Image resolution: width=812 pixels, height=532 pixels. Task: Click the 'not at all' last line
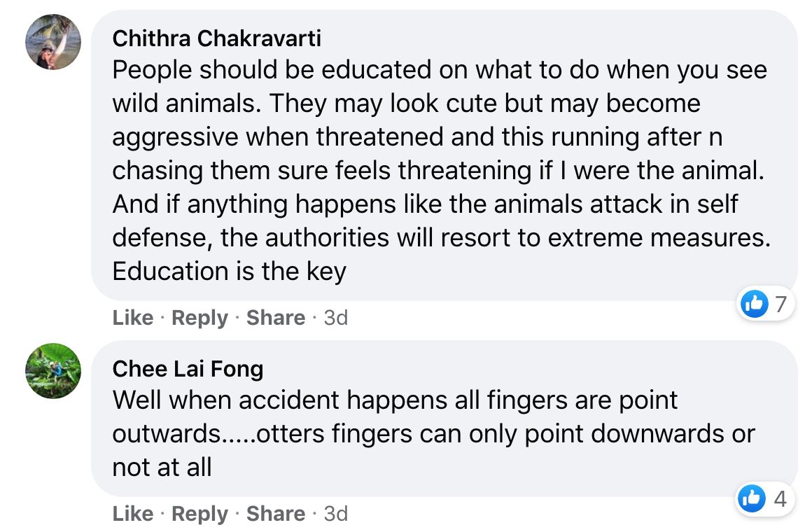point(162,467)
